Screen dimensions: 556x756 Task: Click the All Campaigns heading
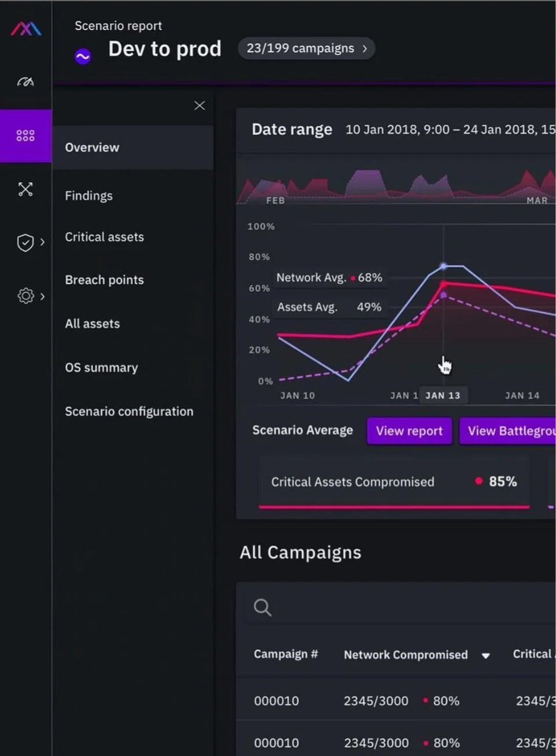[301, 553]
